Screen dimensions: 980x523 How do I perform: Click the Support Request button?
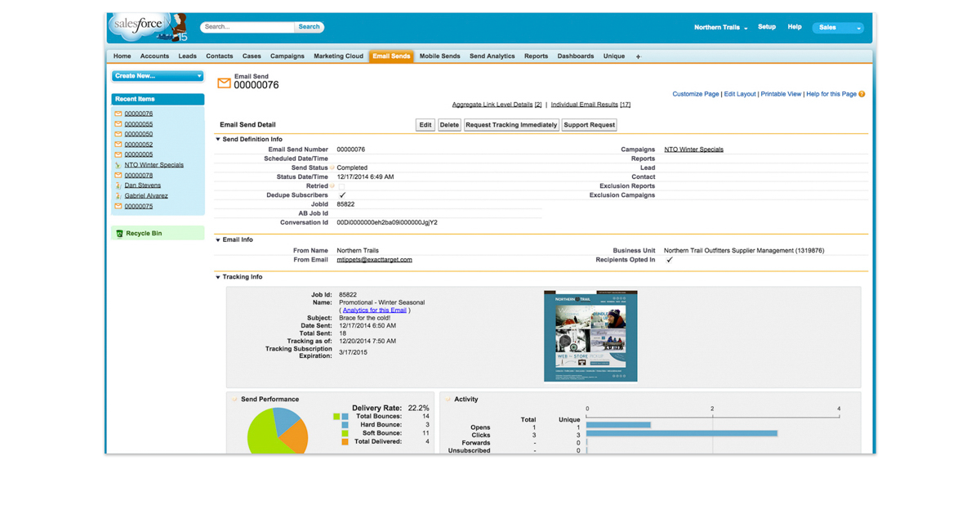(590, 125)
